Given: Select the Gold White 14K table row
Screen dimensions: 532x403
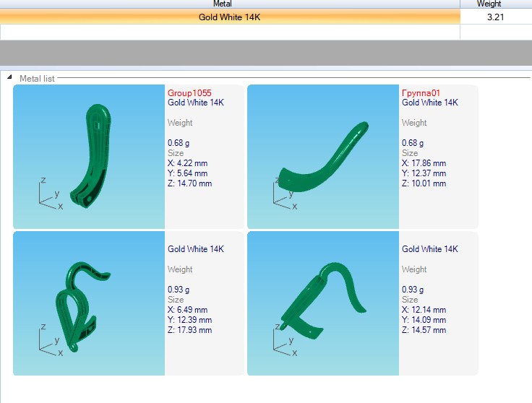Looking at the screenshot, I should click(229, 17).
